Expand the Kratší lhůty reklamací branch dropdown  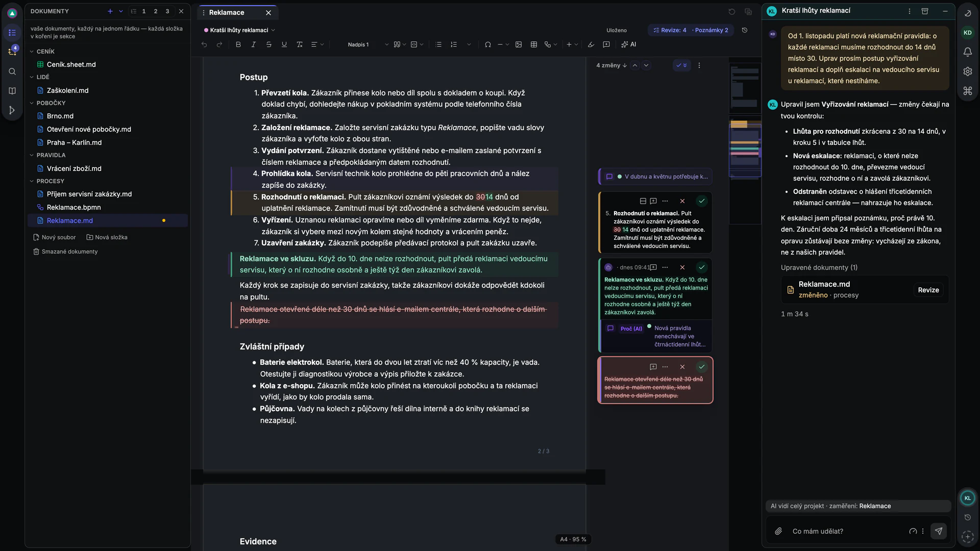[x=273, y=30]
